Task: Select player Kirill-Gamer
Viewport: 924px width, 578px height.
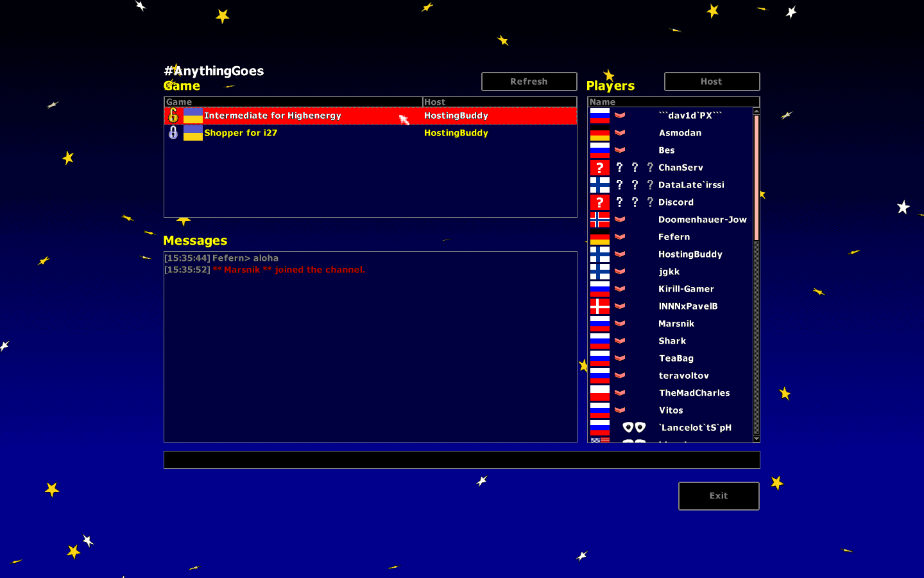Action: [x=687, y=289]
